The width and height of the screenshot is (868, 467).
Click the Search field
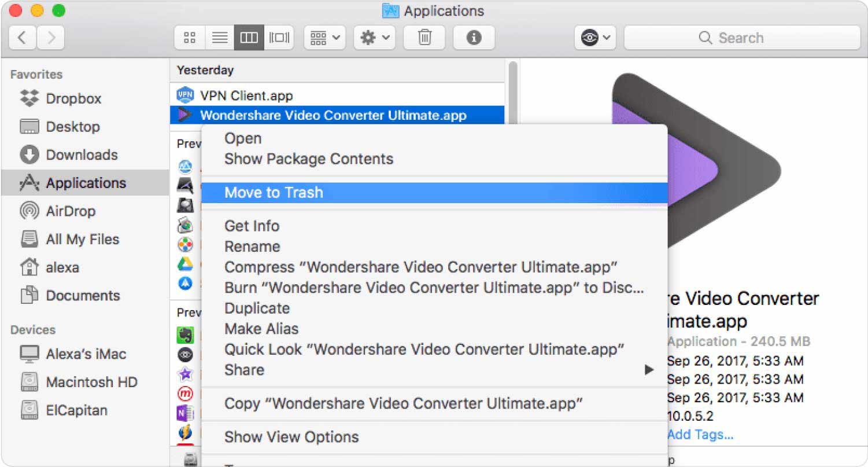pyautogui.click(x=739, y=38)
